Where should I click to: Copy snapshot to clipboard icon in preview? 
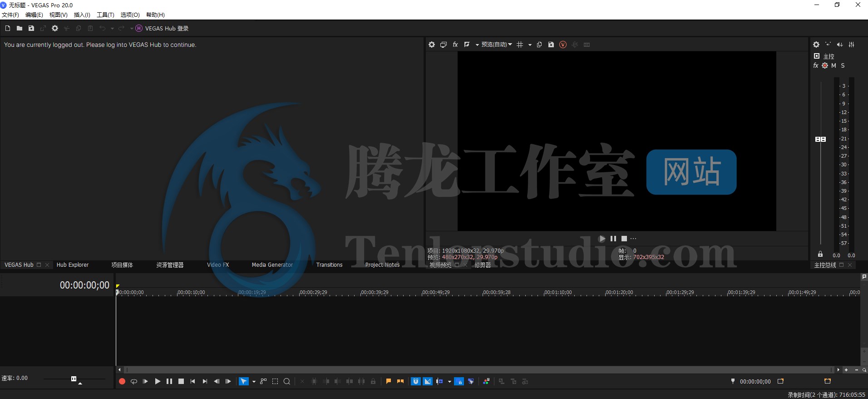click(539, 45)
